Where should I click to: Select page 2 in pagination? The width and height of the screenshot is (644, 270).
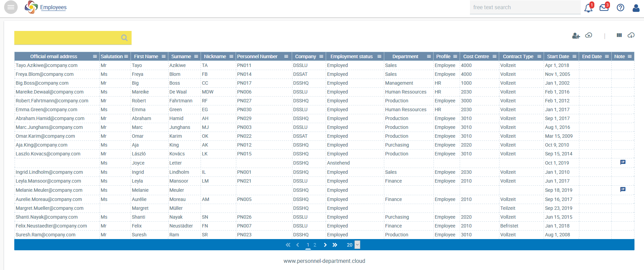315,245
